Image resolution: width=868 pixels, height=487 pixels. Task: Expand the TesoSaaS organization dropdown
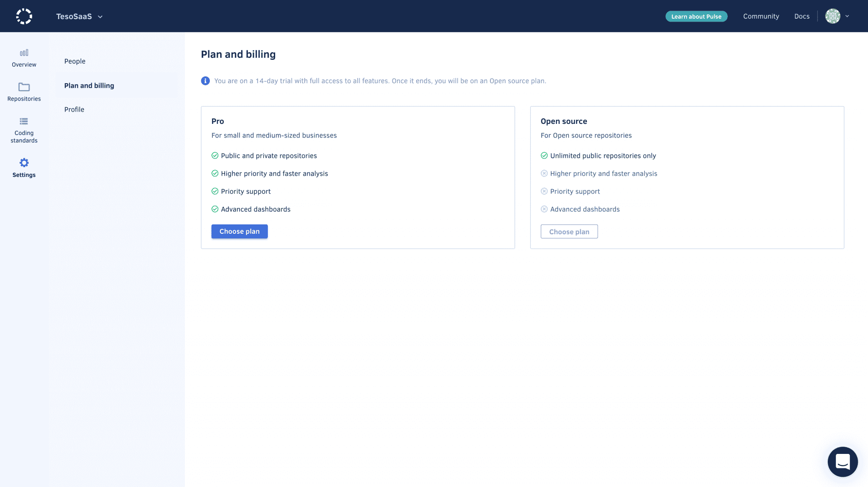click(x=100, y=16)
